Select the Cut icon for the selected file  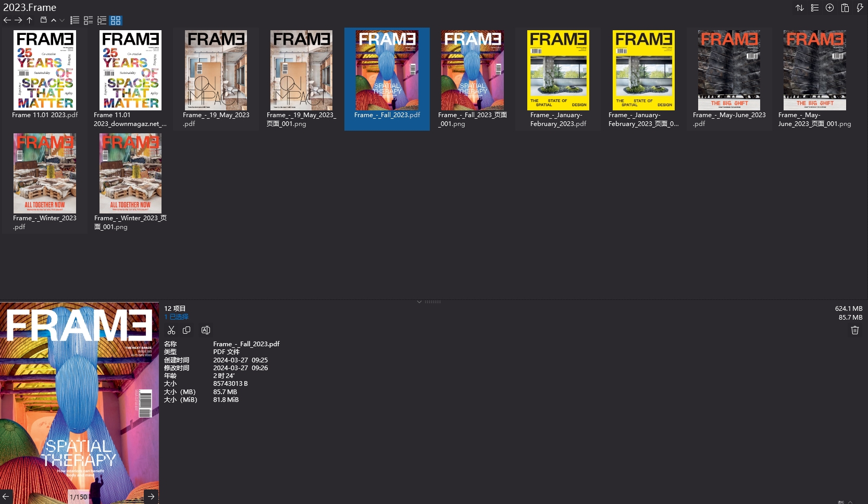[x=171, y=330]
